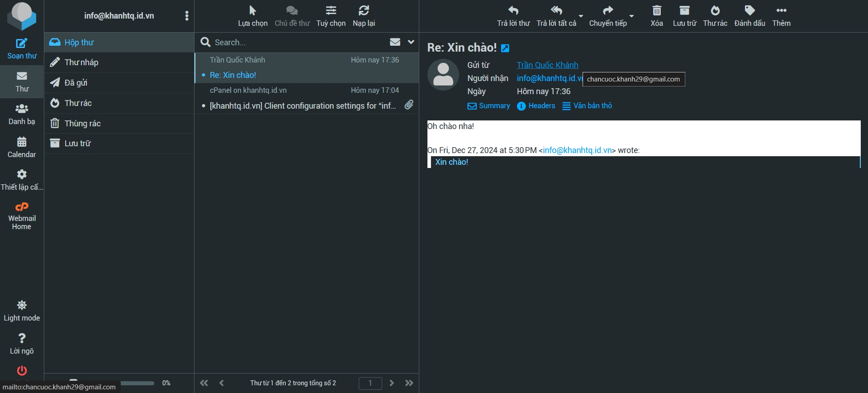Expand the search options chevron

411,42
